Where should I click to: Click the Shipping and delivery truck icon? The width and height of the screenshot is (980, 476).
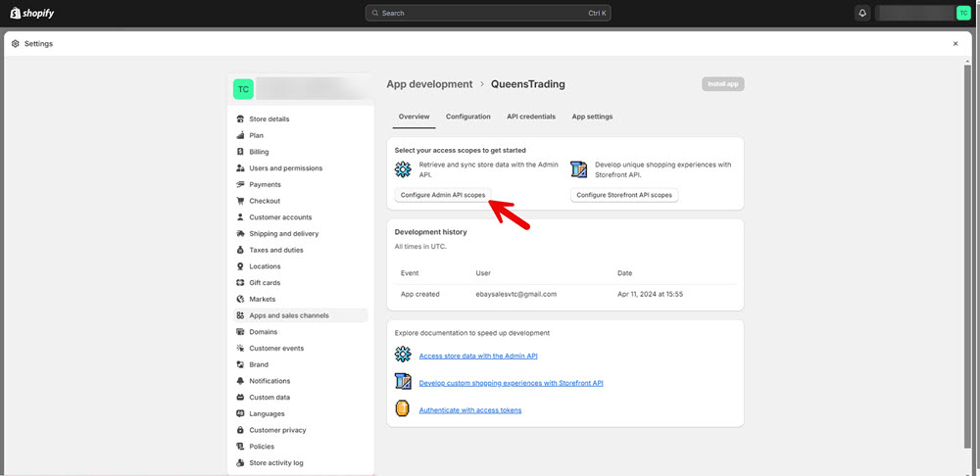point(240,234)
